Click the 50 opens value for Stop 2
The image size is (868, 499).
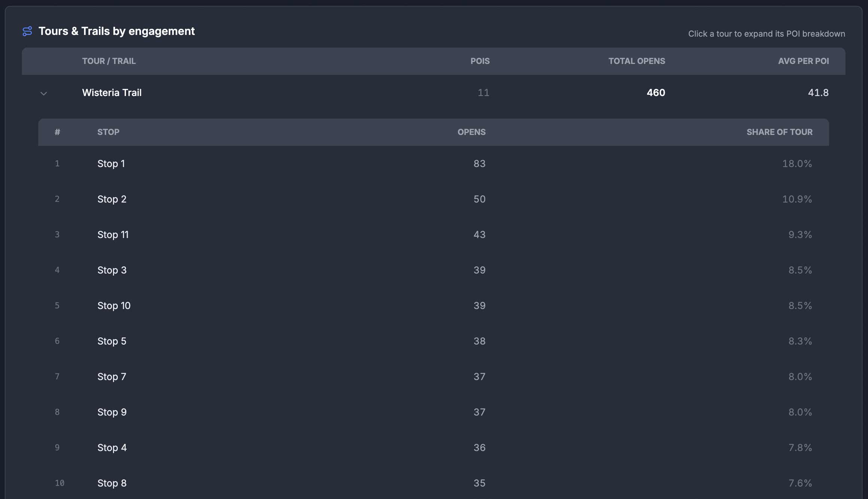click(x=479, y=199)
